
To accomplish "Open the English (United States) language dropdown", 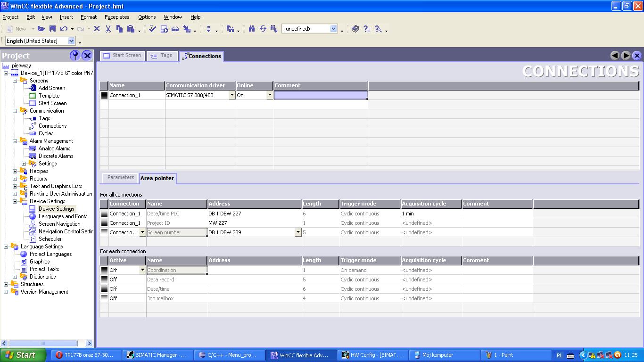I will point(72,41).
